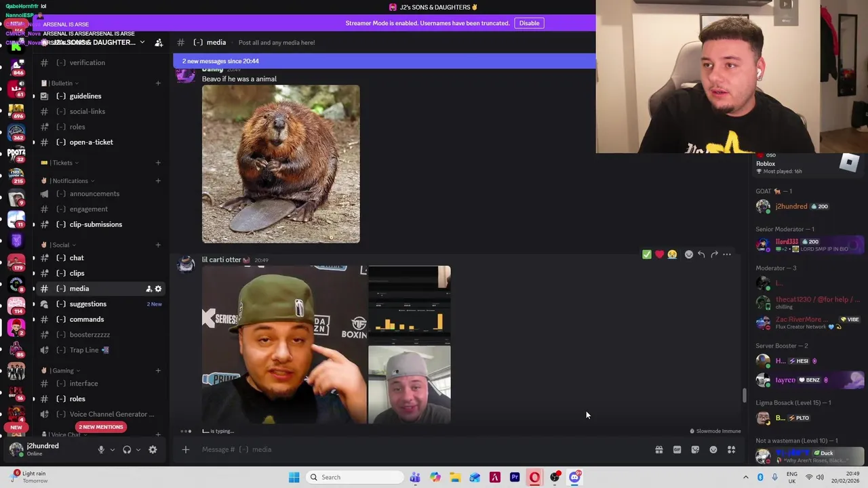Collapse the Social category
Screen dimensions: 868x488
tap(60, 245)
